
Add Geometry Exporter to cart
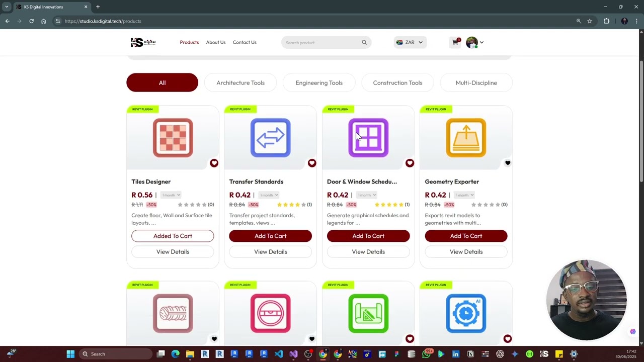pos(466,236)
